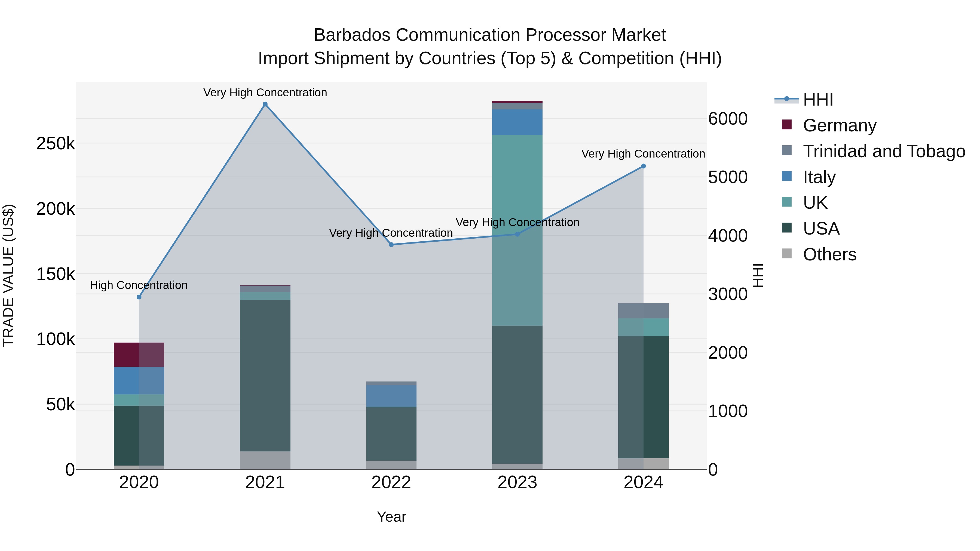Click HHI data point for 2020
The width and height of the screenshot is (980, 551).
139,297
